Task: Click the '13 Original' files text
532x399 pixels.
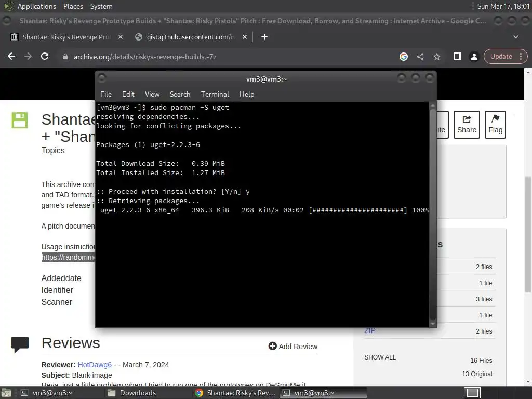Action: (477, 374)
